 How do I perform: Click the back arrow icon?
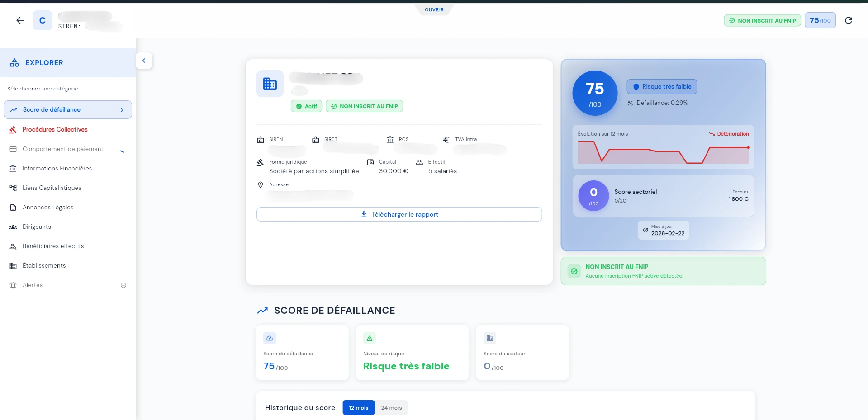click(x=20, y=20)
